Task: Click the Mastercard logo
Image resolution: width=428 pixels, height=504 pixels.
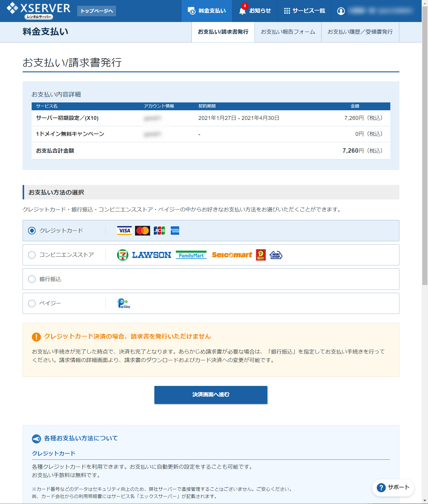Action: click(x=143, y=231)
